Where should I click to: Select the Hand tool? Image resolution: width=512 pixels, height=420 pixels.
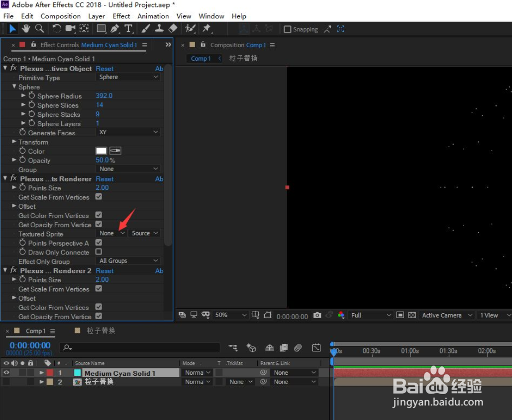26,29
